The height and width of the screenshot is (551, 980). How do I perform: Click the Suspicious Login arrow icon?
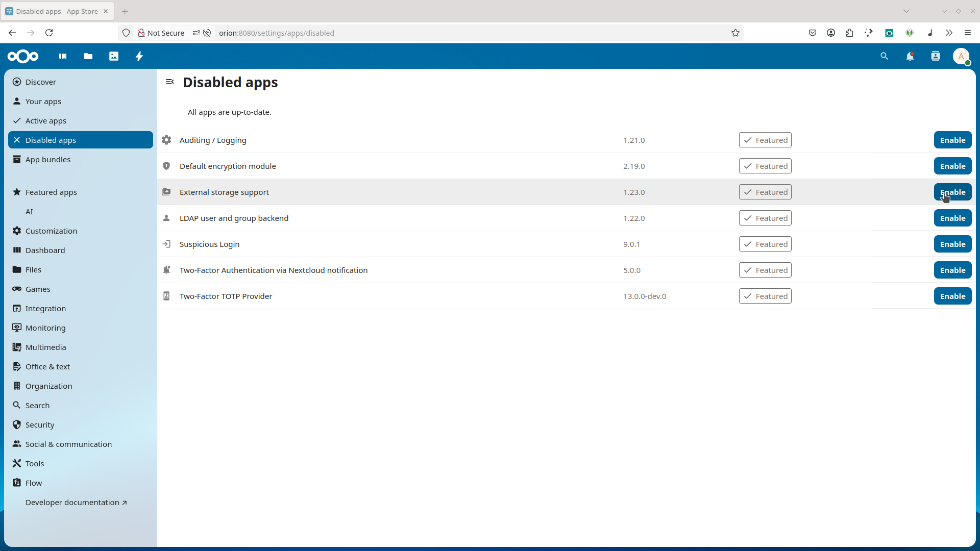166,244
